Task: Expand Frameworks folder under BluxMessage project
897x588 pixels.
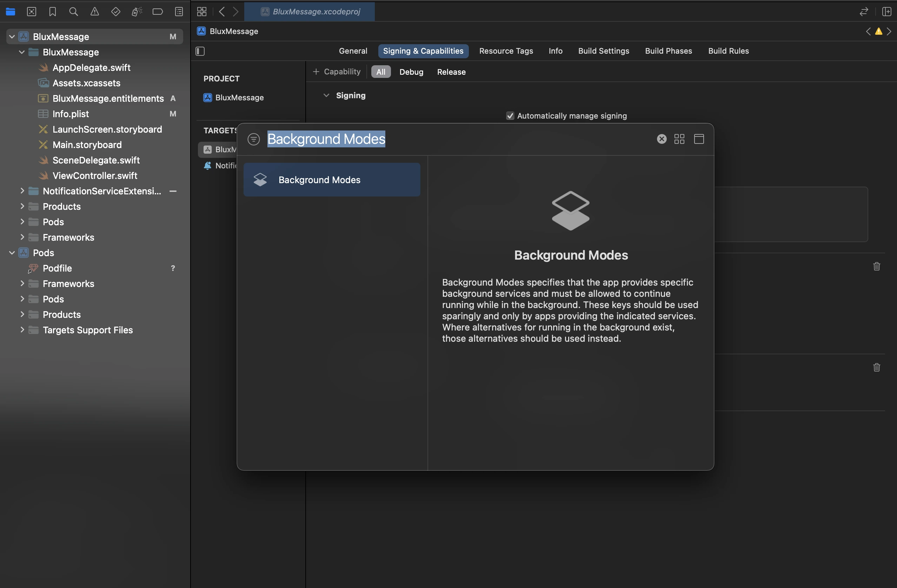Action: tap(22, 237)
